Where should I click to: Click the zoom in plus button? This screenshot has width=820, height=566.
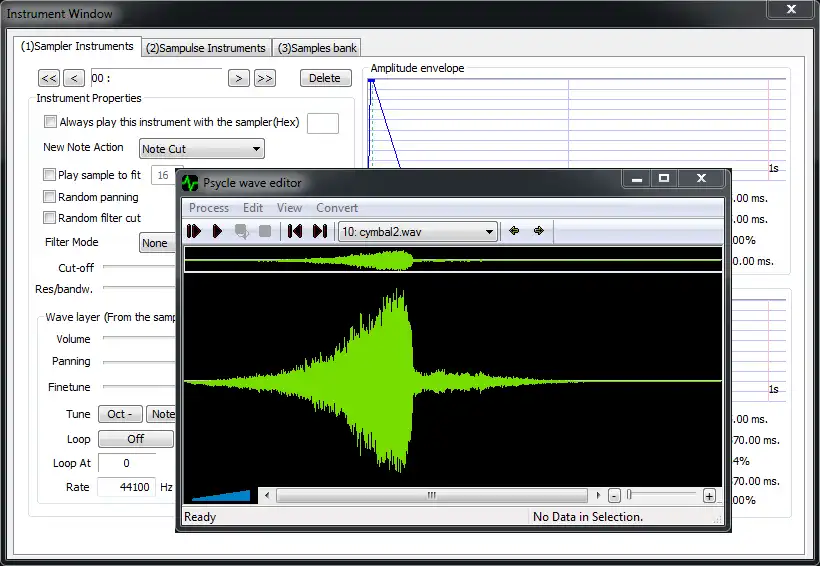pyautogui.click(x=709, y=495)
